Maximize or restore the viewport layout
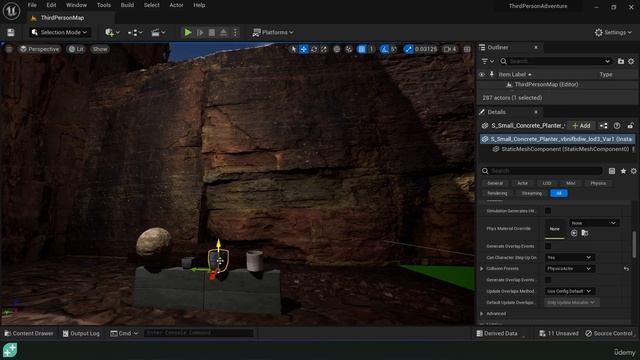This screenshot has width=640, height=360. tap(467, 49)
